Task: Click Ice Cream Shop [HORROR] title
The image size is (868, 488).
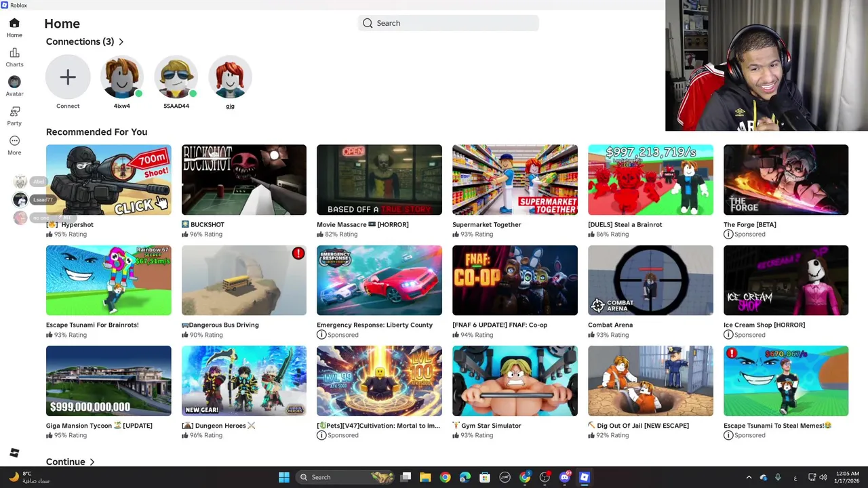Action: [x=764, y=325]
